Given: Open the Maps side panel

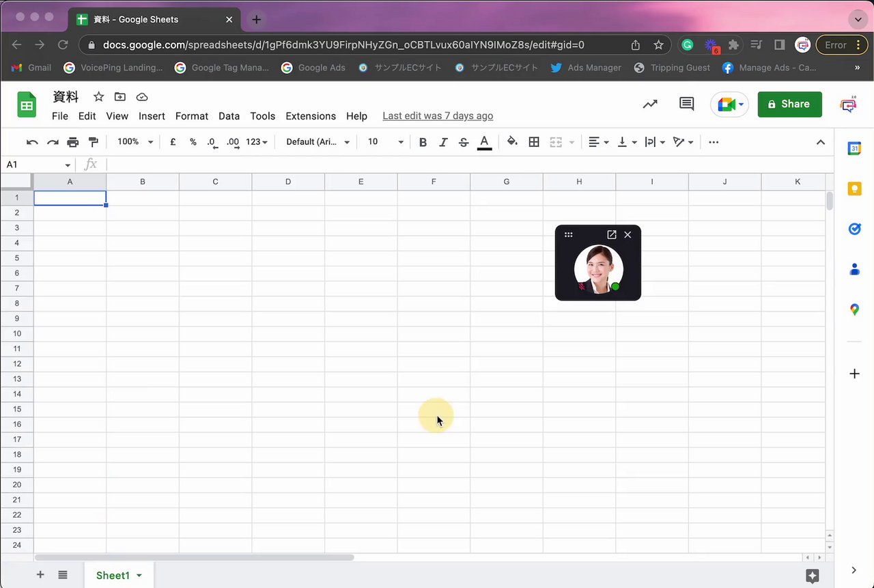Looking at the screenshot, I should [854, 309].
